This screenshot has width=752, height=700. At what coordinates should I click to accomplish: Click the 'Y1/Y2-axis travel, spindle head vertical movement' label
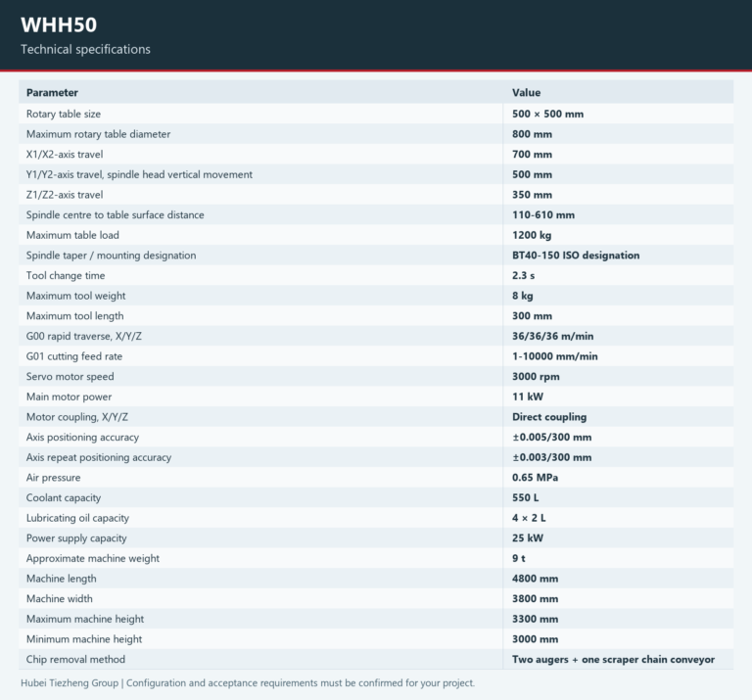click(x=139, y=174)
